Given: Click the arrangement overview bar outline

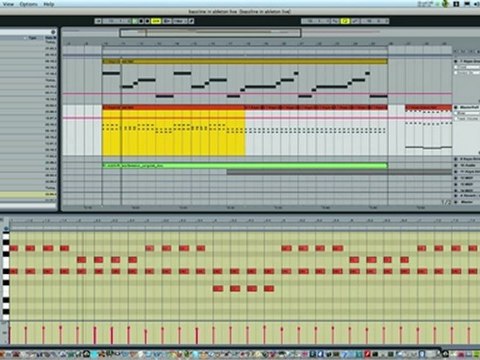Looking at the screenshot, I should 210,33.
